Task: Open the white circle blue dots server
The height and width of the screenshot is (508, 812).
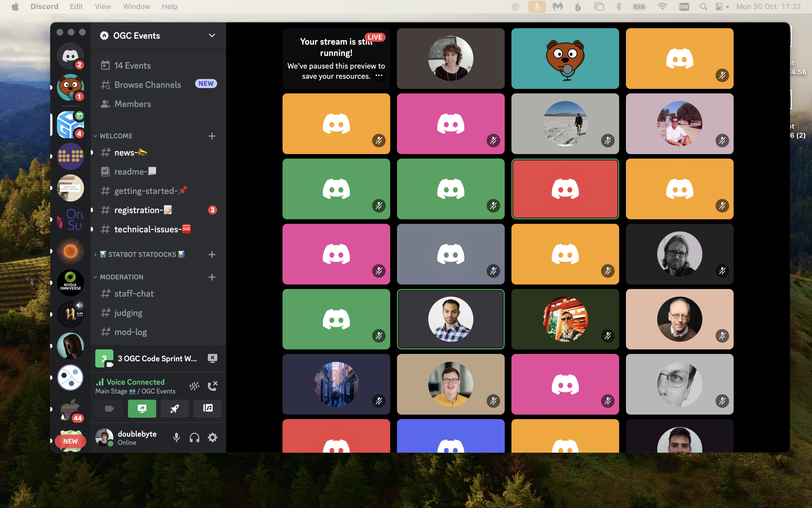Action: 70,377
